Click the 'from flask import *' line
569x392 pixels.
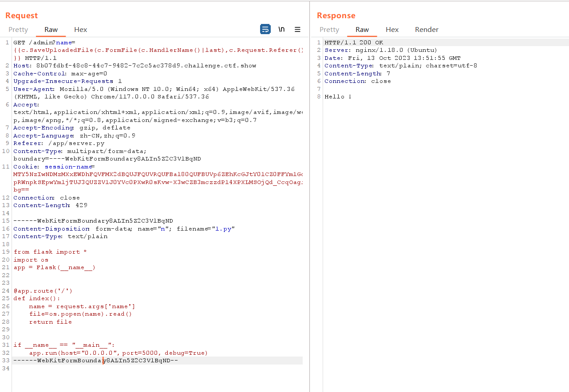pyautogui.click(x=50, y=252)
